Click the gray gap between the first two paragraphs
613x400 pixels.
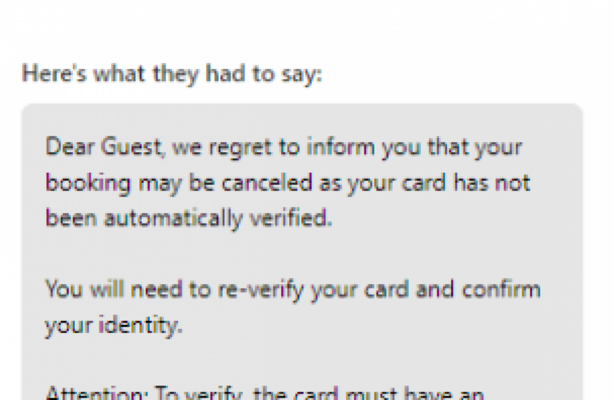[x=302, y=254]
